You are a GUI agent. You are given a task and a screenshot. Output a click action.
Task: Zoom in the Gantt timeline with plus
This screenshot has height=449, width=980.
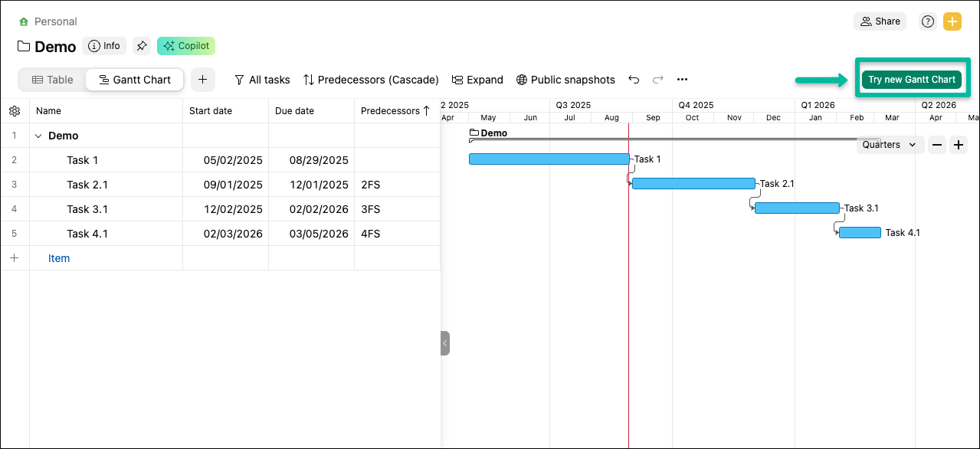(958, 144)
